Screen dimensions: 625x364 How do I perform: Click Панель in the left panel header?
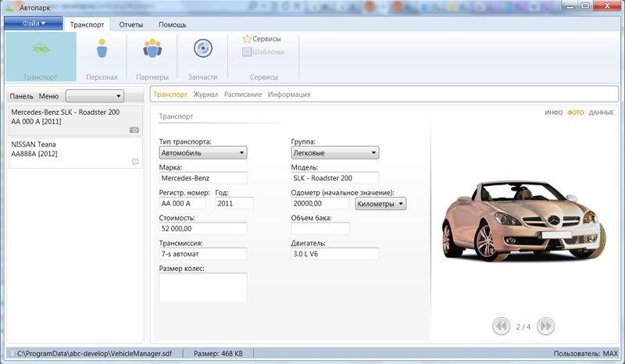click(22, 96)
